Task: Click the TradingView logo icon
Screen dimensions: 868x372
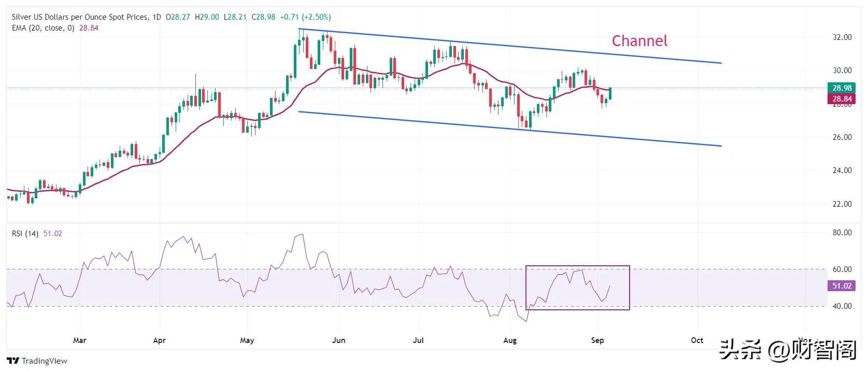Action: [13, 361]
